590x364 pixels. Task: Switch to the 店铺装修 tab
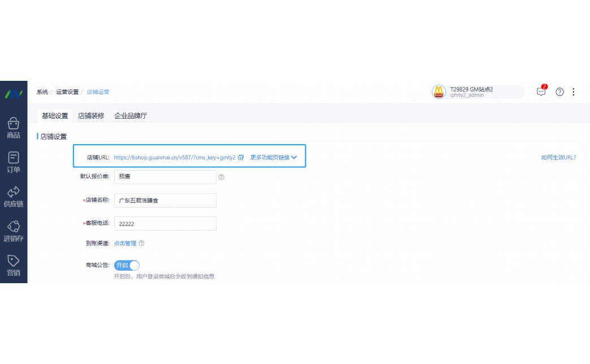click(x=90, y=115)
